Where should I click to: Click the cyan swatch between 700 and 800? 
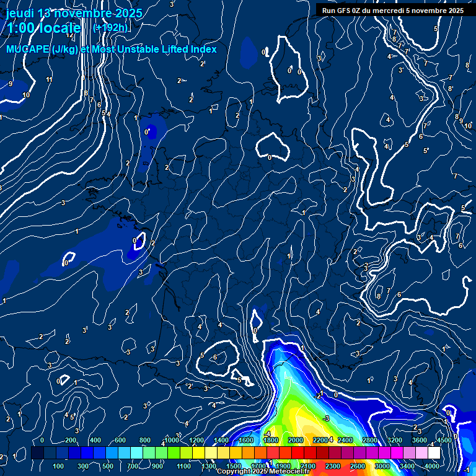(x=137, y=452)
